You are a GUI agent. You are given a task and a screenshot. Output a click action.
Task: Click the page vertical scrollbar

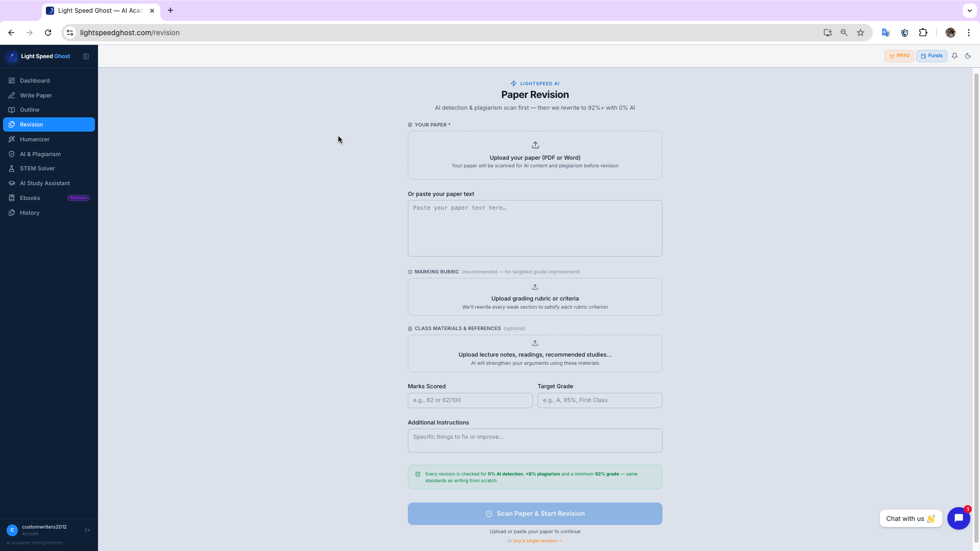(x=976, y=308)
